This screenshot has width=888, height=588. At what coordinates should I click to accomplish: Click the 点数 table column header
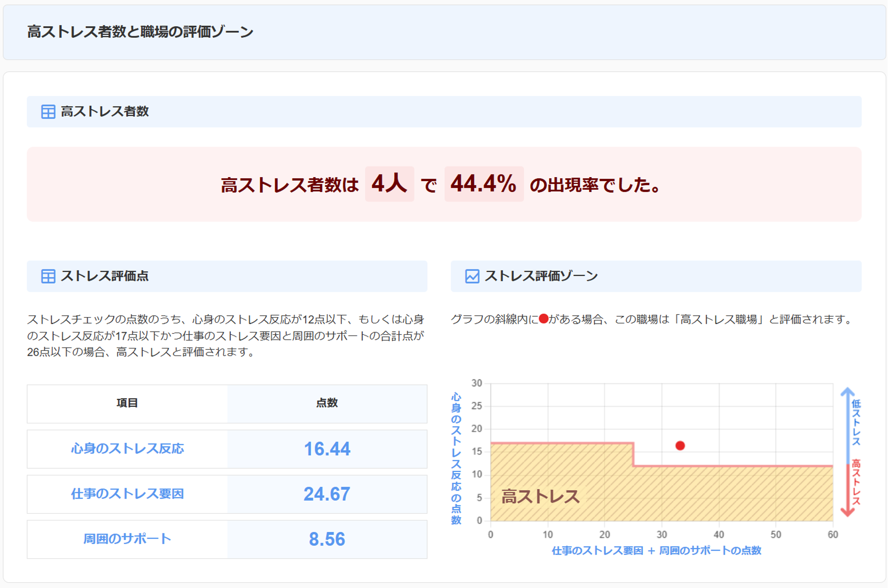point(327,403)
